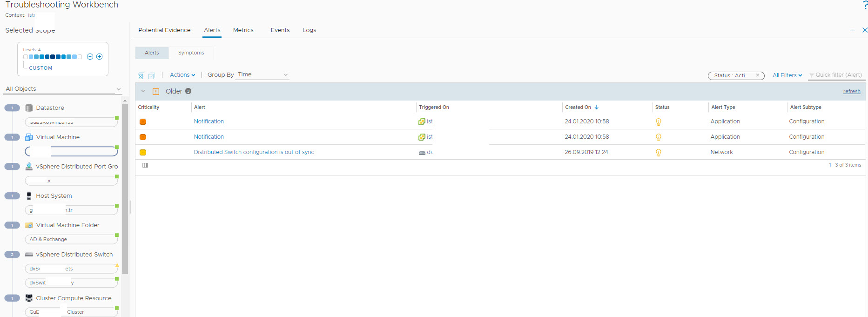Click the Host System icon in scope list
868x317 pixels.
pyautogui.click(x=29, y=196)
